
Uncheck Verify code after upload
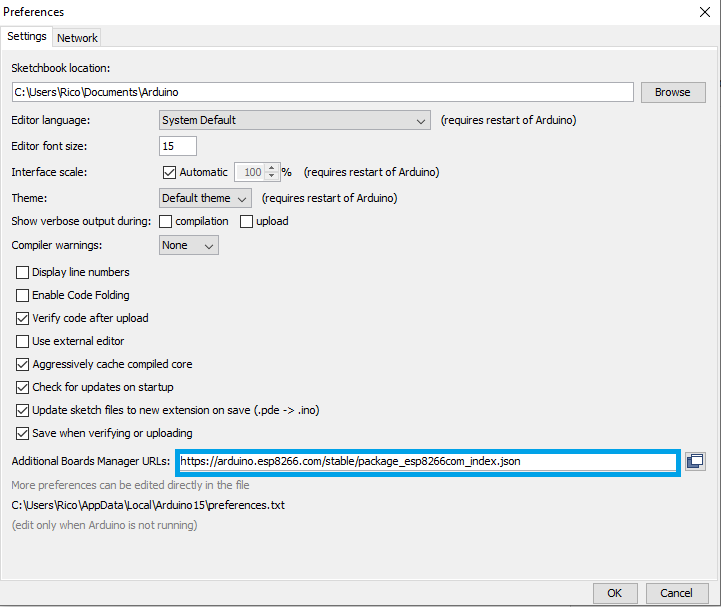click(23, 318)
